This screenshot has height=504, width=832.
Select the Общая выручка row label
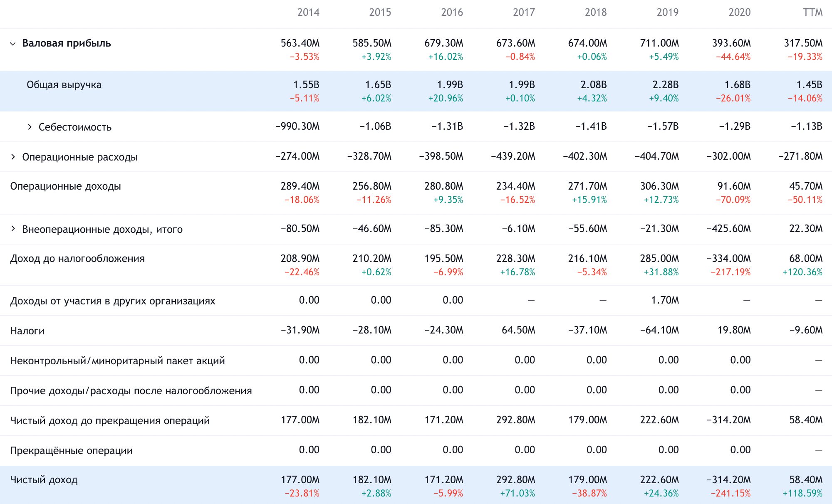click(64, 85)
